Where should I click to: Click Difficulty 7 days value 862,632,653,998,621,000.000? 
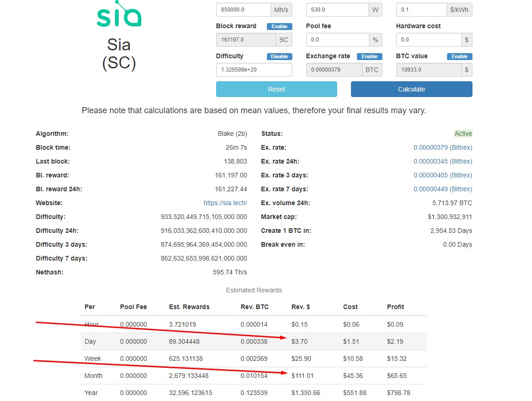pos(204,258)
